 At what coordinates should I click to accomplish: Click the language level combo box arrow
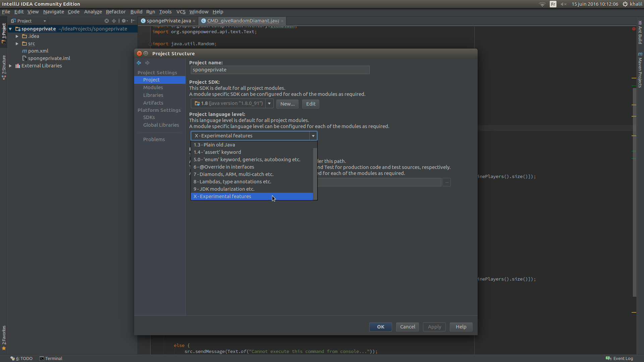coord(313,136)
